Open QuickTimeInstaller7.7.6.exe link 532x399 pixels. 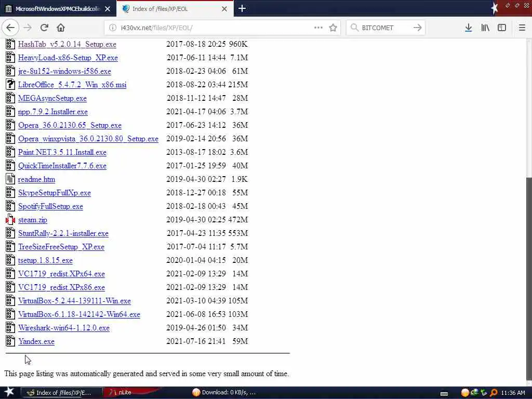pos(62,166)
